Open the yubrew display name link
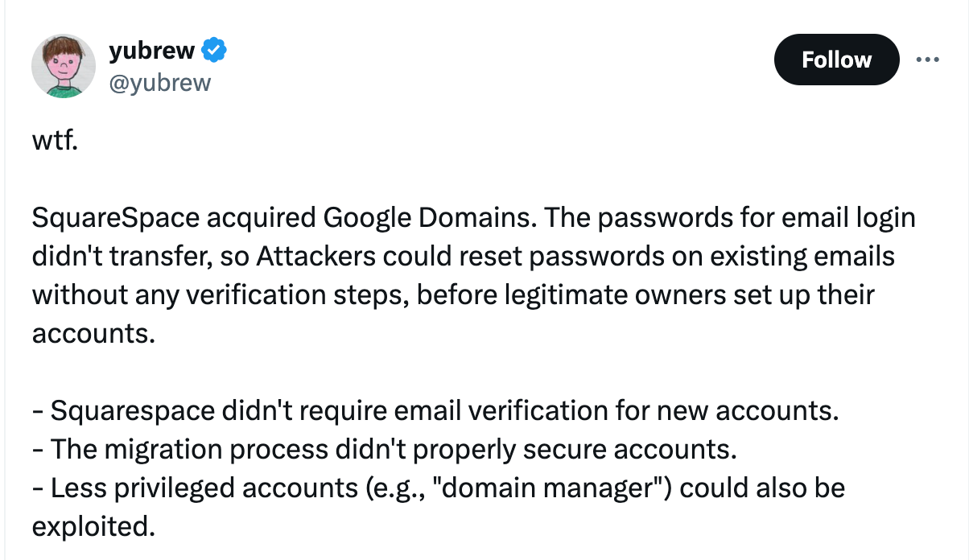 [x=151, y=51]
